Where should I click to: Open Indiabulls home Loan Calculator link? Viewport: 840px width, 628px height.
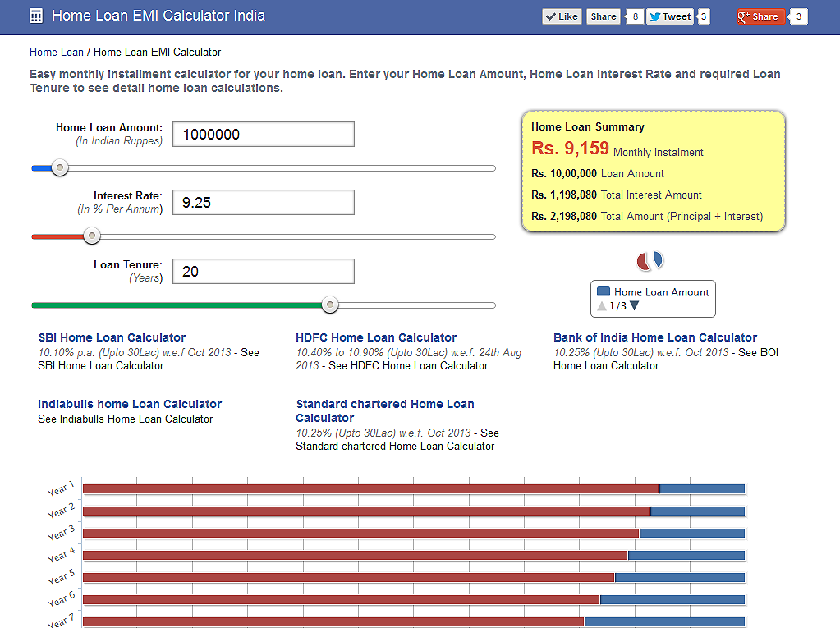130,404
